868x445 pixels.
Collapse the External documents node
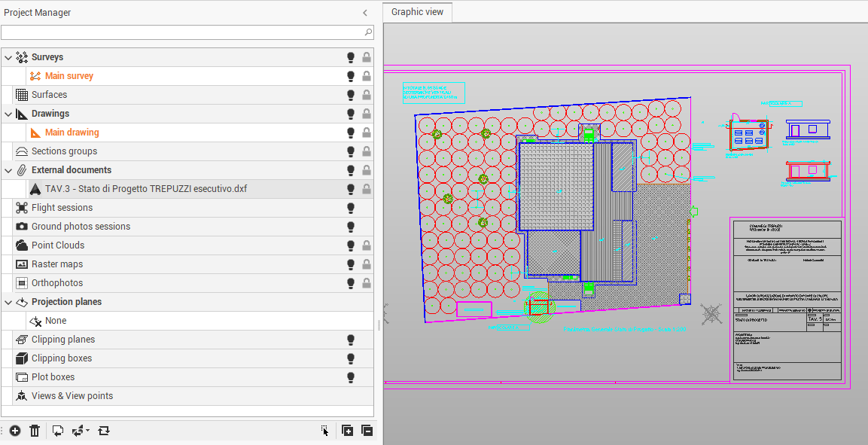pos(8,170)
